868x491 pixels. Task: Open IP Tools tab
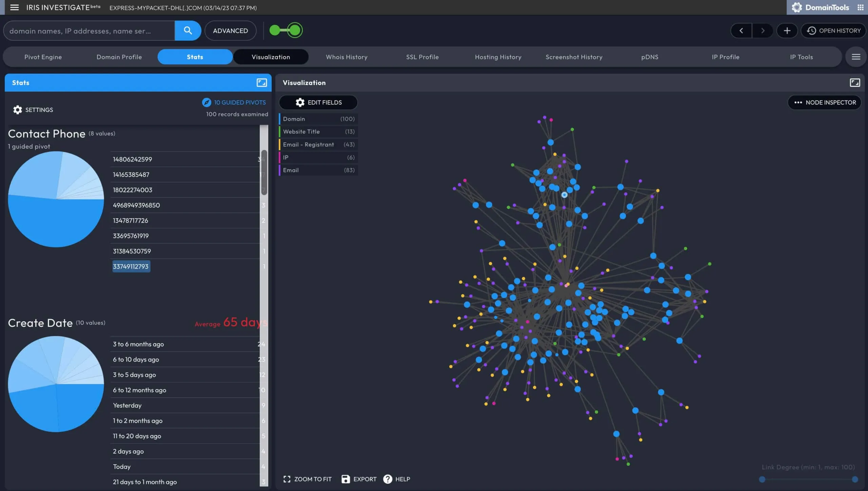802,57
